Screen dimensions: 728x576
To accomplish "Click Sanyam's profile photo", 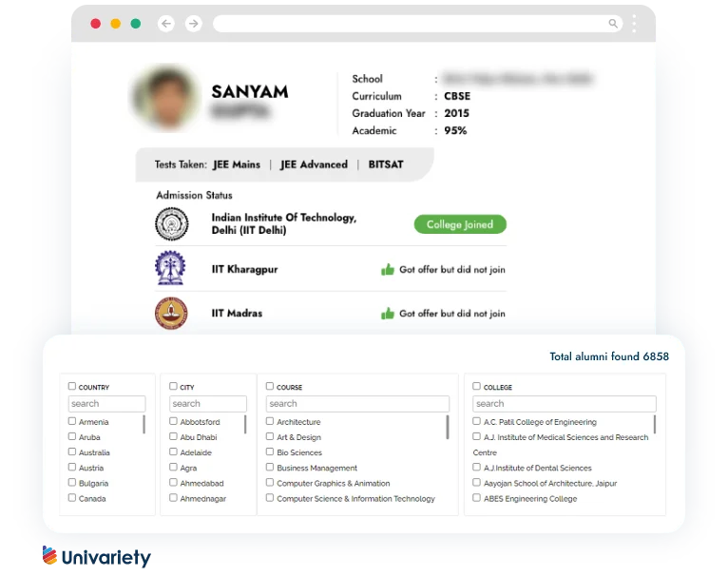I will (166, 99).
